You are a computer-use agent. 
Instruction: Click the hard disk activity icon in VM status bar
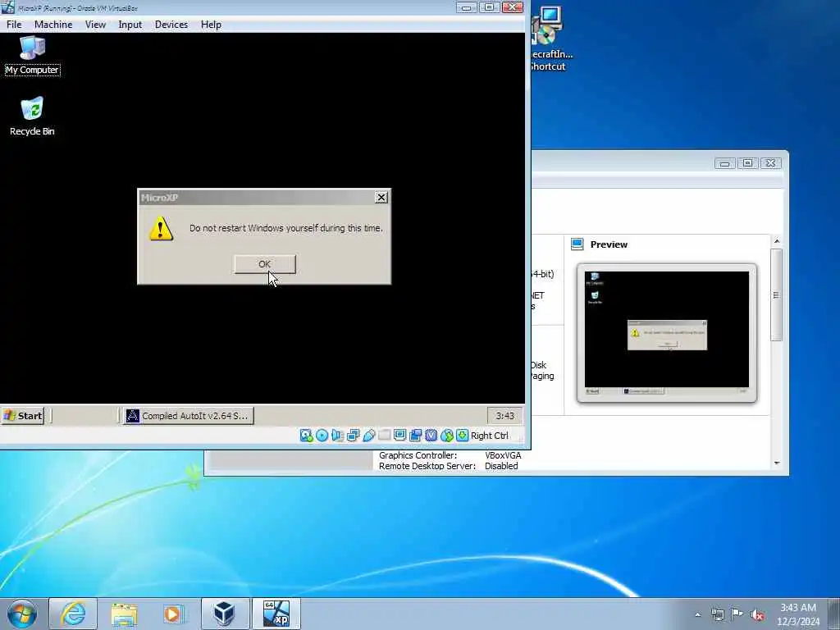click(306, 436)
